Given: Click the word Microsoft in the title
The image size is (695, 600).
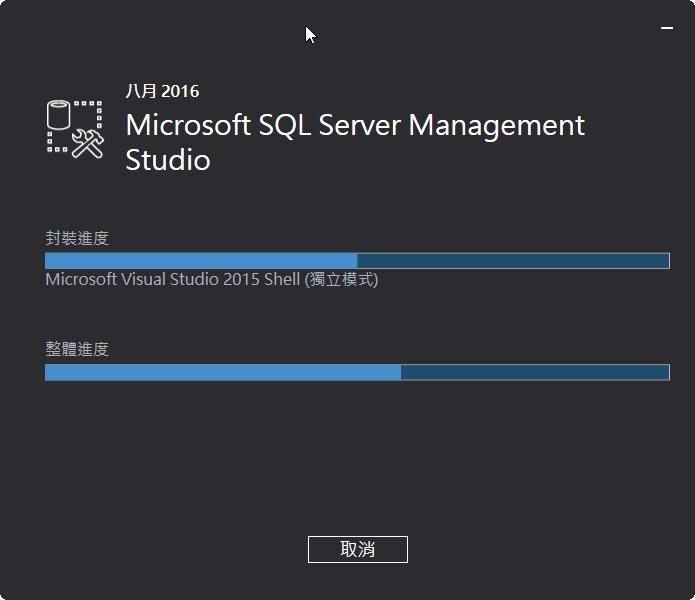Looking at the screenshot, I should tap(188, 125).
